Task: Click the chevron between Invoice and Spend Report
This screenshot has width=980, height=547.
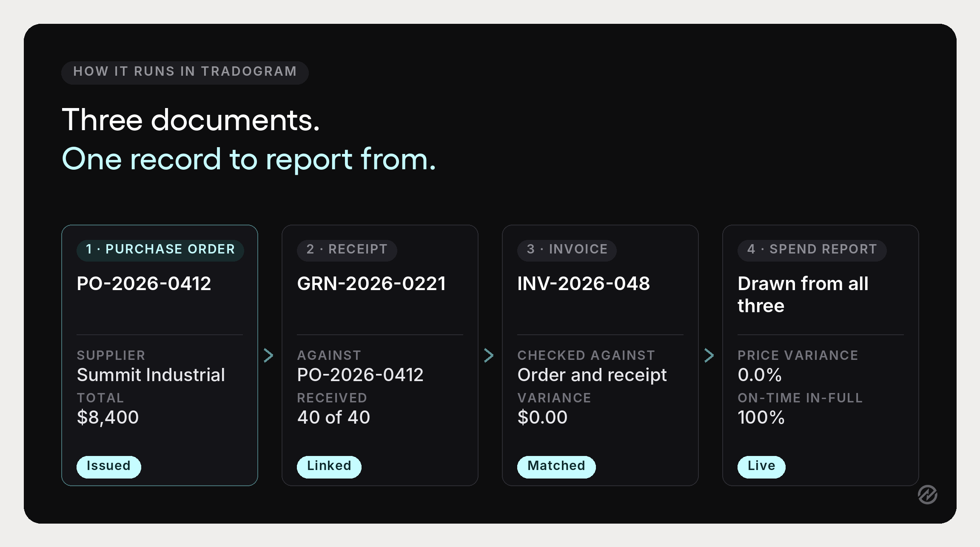Action: pyautogui.click(x=709, y=356)
